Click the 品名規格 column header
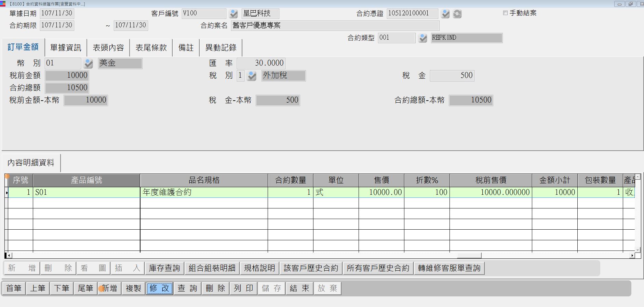Screen dimensions: 644x307 tap(204, 180)
